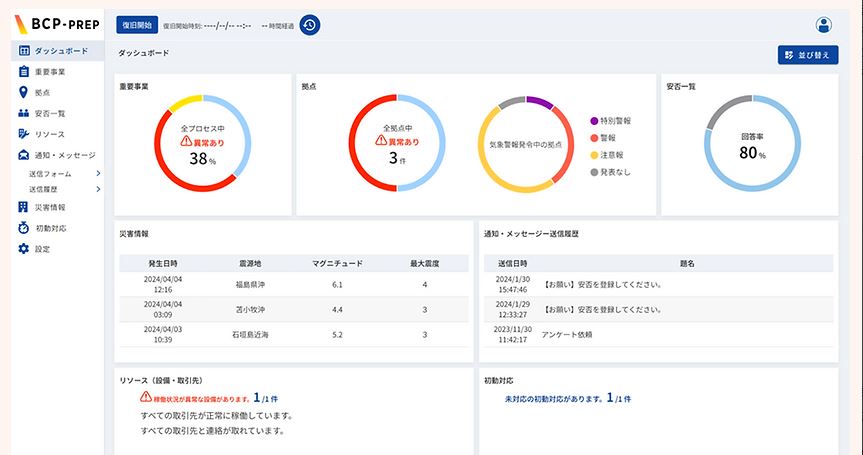The width and height of the screenshot is (863, 455).
Task: Open the user profile avatar icon
Action: (x=824, y=25)
